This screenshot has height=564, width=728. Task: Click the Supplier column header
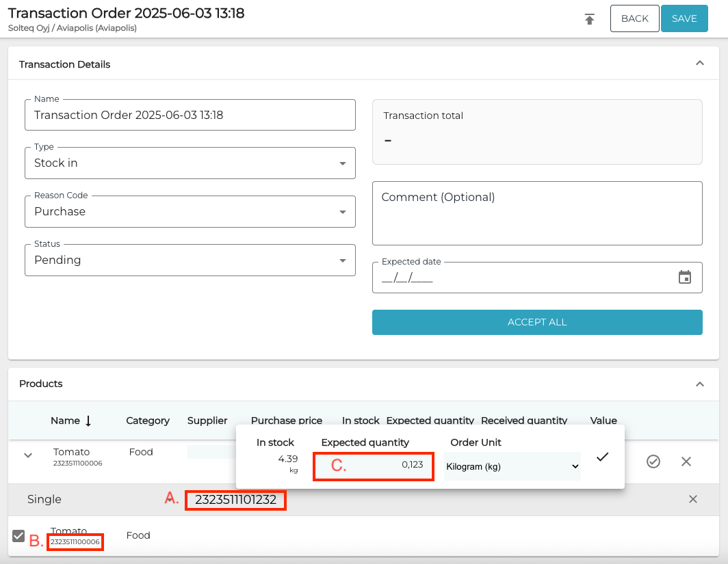[x=207, y=420]
